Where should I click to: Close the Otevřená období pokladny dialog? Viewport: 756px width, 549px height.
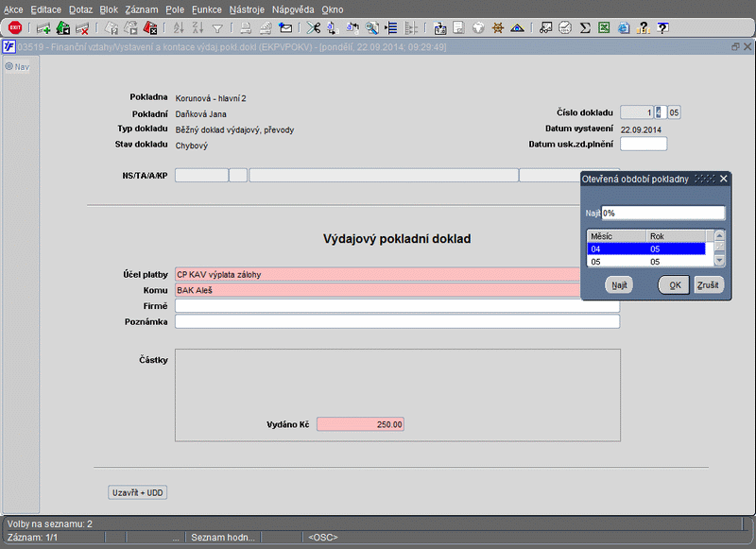point(723,179)
